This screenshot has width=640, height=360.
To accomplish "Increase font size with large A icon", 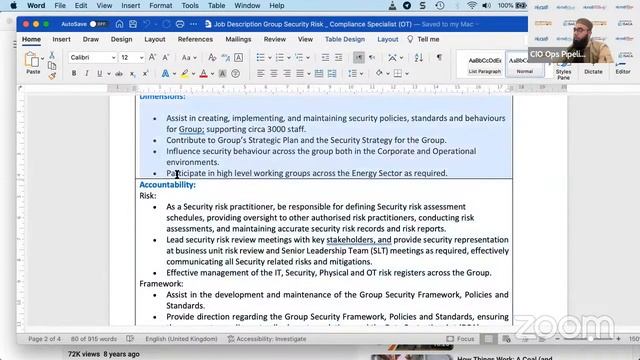I will [152, 58].
